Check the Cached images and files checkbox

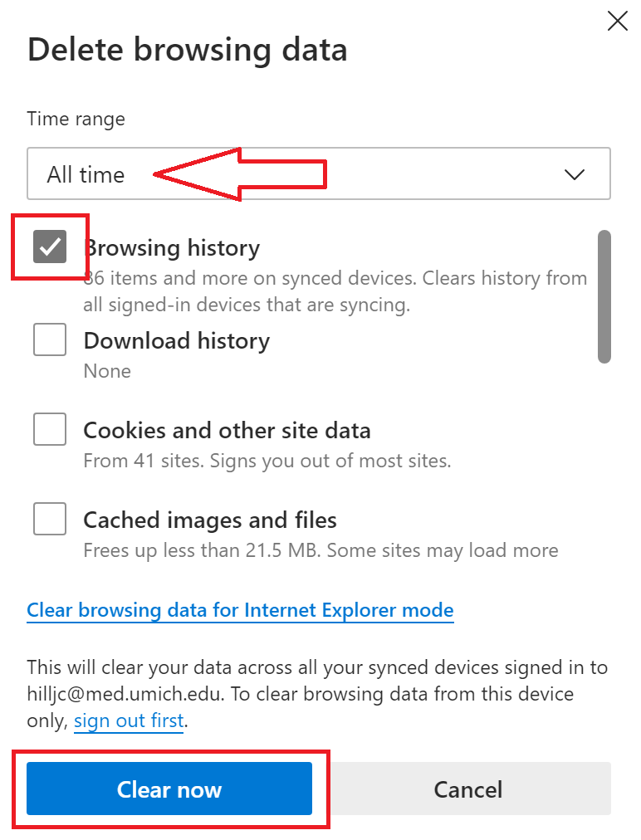click(50, 520)
